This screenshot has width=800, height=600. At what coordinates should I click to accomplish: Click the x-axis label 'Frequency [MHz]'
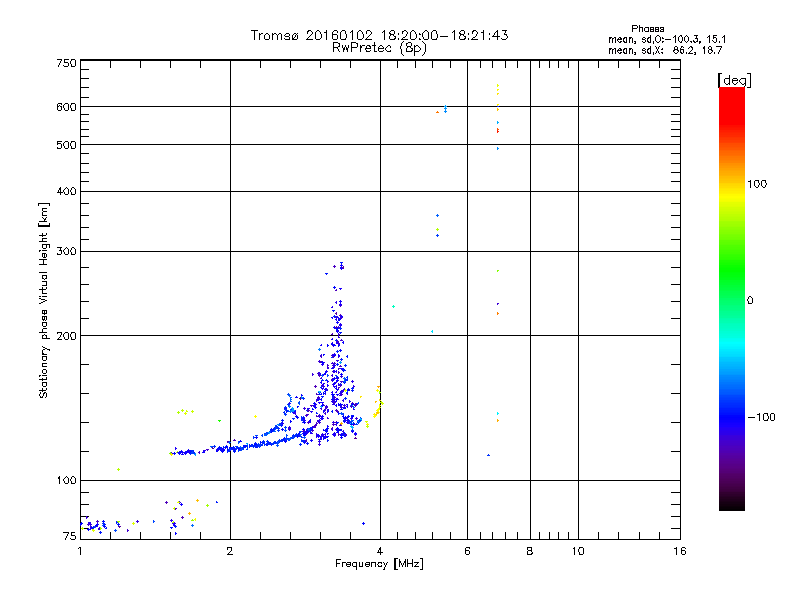click(379, 564)
